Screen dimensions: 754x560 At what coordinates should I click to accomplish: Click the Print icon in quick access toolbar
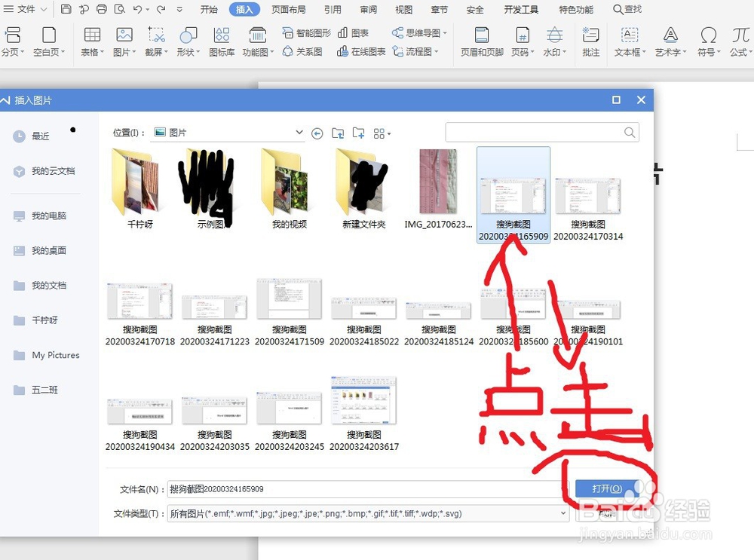pyautogui.click(x=102, y=9)
